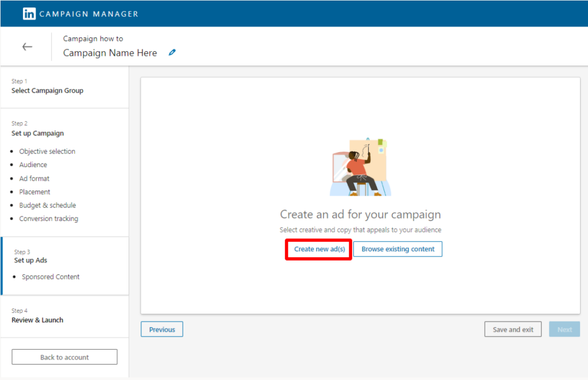Image resolution: width=588 pixels, height=380 pixels.
Task: Select the Ad format section
Action: click(34, 179)
